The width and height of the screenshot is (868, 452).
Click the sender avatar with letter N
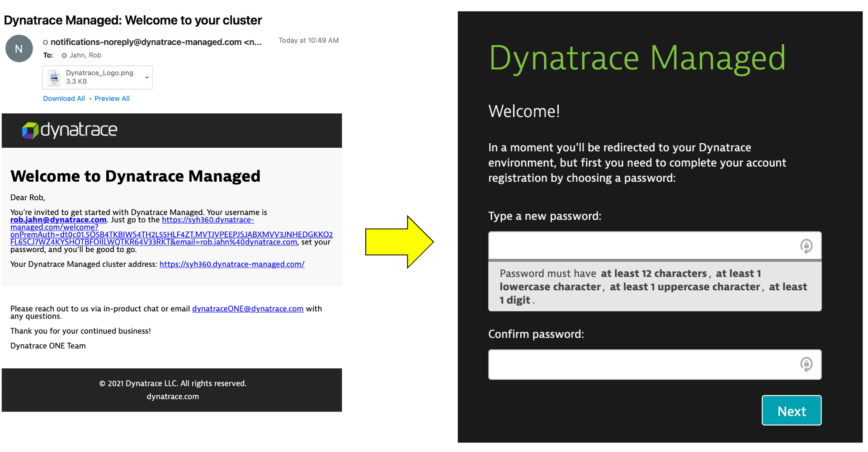19,49
